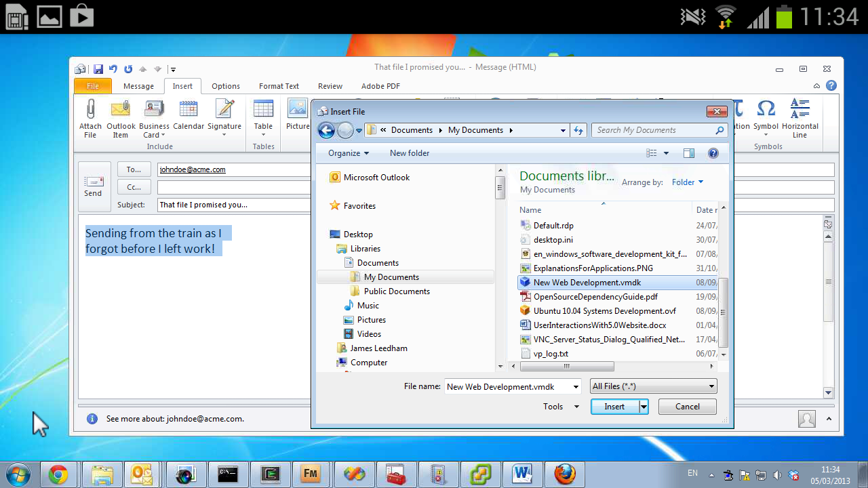868x488 pixels.
Task: Undo using the quick access toolbar
Action: (x=113, y=68)
